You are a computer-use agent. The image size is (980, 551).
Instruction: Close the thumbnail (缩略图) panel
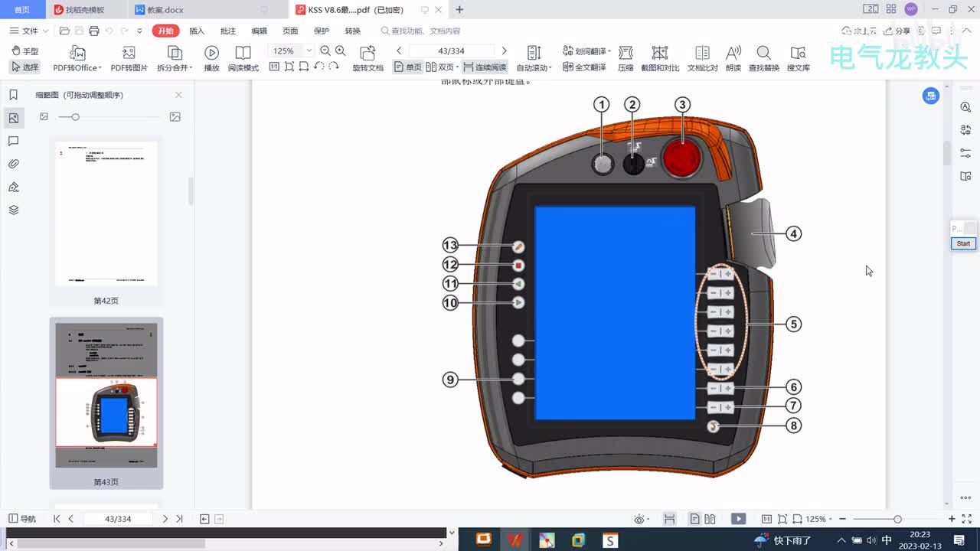point(178,95)
